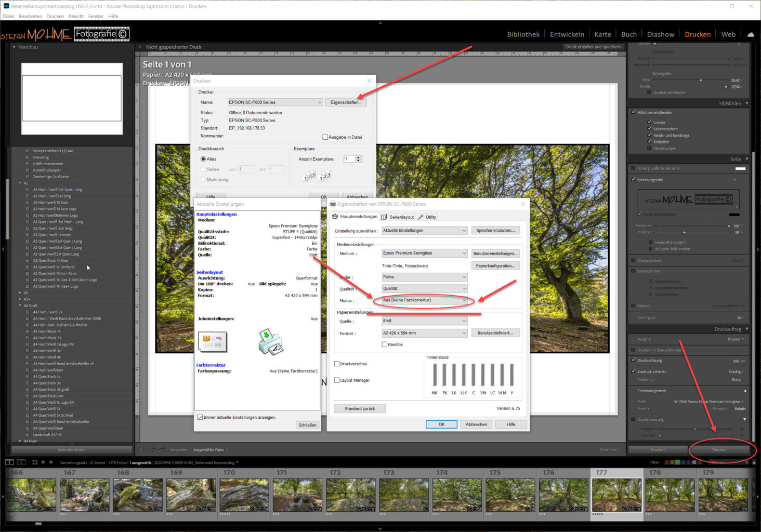Uncheck 'Immer aktuelle Einstellungen anzeigen'
The height and width of the screenshot is (532, 761).
[x=200, y=417]
